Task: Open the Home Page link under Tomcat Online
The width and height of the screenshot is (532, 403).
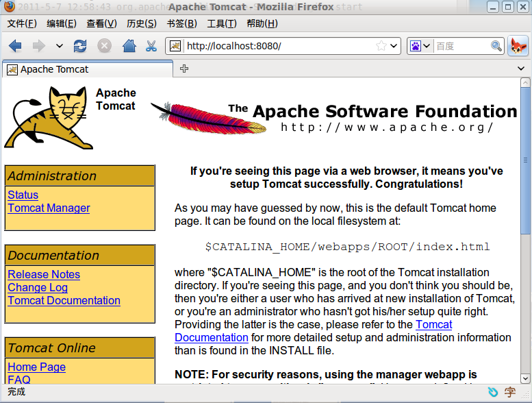Action: 37,367
